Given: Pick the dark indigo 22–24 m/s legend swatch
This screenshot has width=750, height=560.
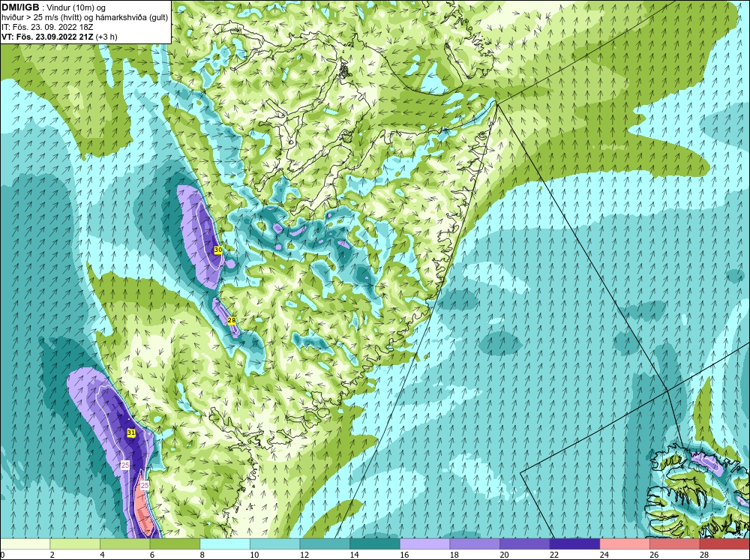Looking at the screenshot, I should click(575, 544).
